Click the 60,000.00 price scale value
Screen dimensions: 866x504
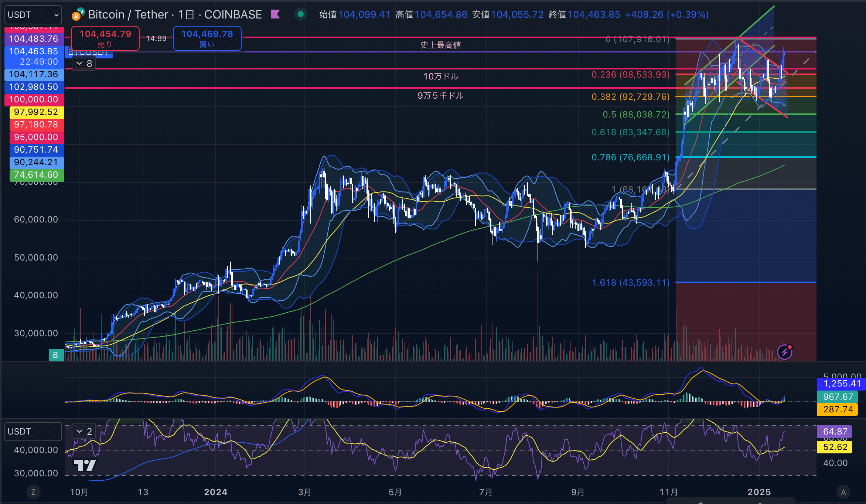36,219
